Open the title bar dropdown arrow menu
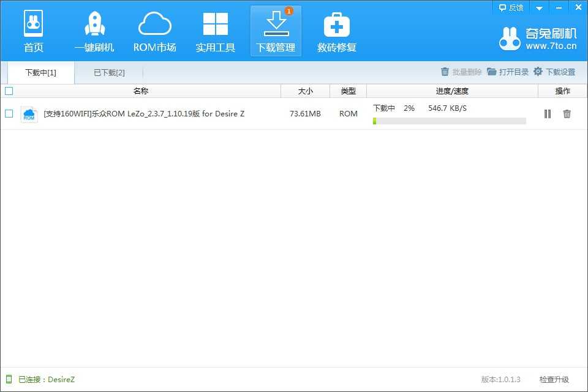 coord(539,8)
